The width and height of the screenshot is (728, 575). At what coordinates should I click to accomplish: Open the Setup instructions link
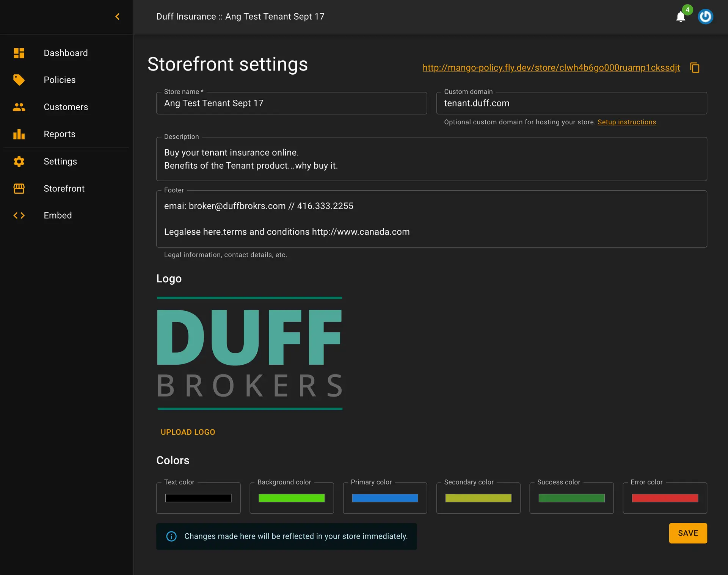click(627, 122)
